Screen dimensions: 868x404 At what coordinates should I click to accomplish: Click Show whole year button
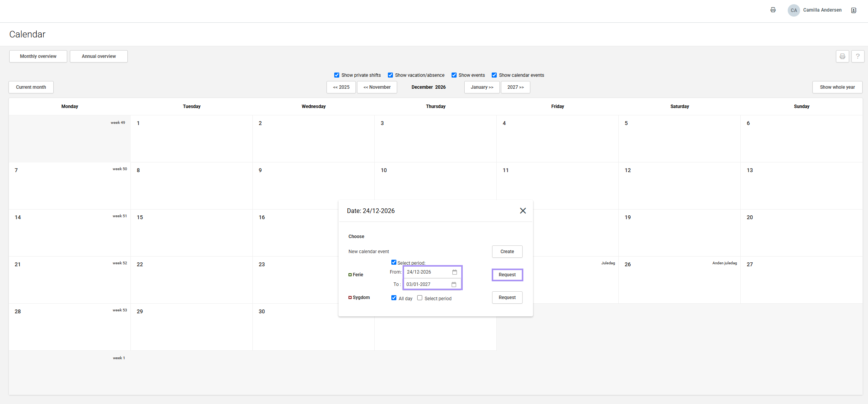click(838, 87)
